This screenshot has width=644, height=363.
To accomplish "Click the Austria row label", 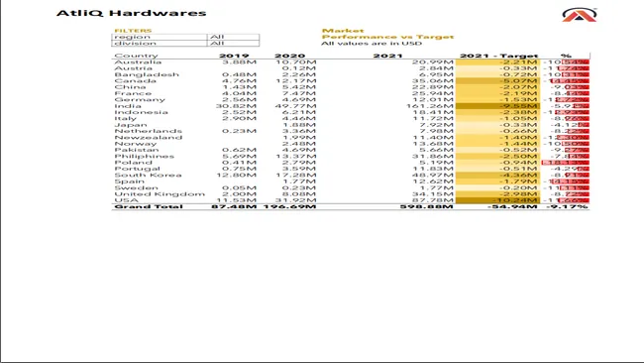I will point(133,68).
